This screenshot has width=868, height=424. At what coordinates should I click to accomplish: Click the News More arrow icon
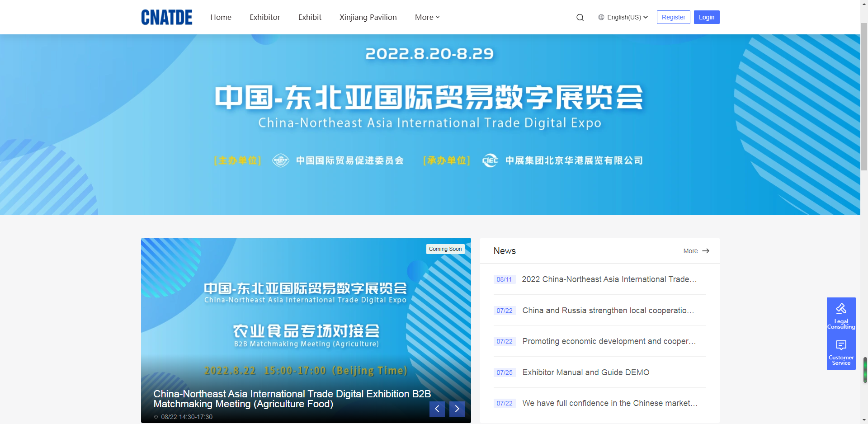coord(706,251)
